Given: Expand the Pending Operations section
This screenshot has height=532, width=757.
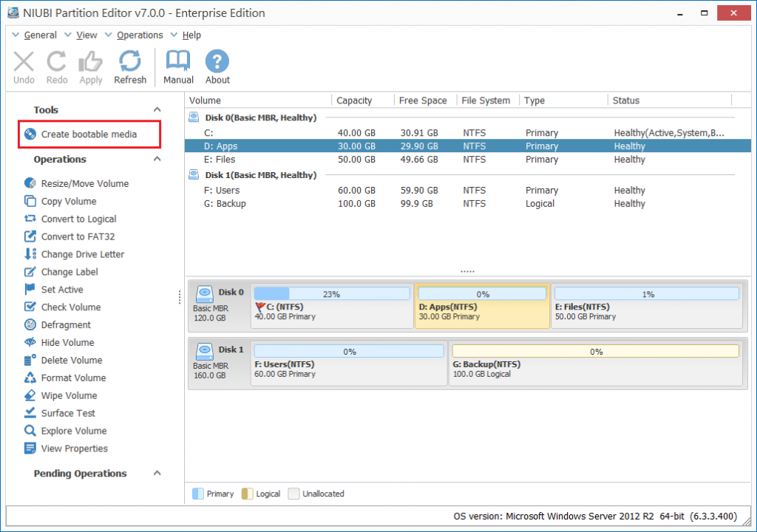Looking at the screenshot, I should click(156, 474).
